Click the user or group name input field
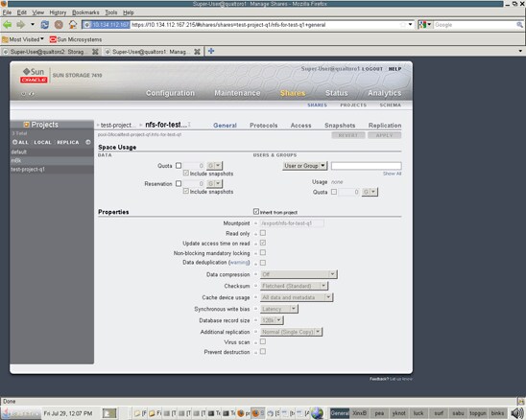This screenshot has width=526, height=420. point(367,166)
